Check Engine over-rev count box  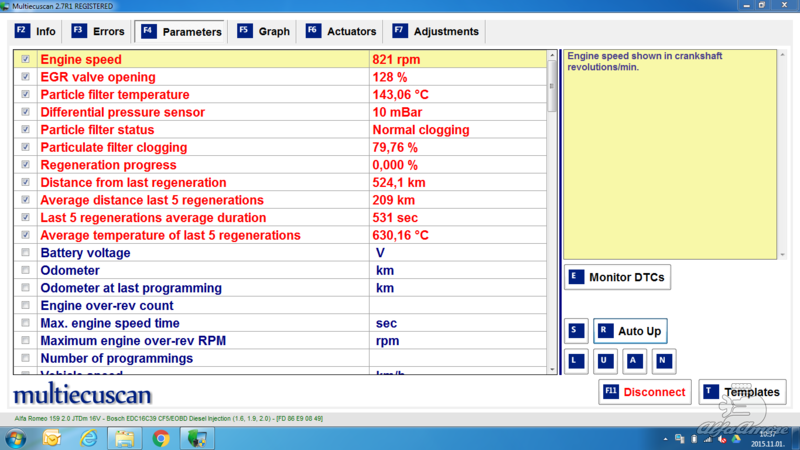click(x=26, y=306)
